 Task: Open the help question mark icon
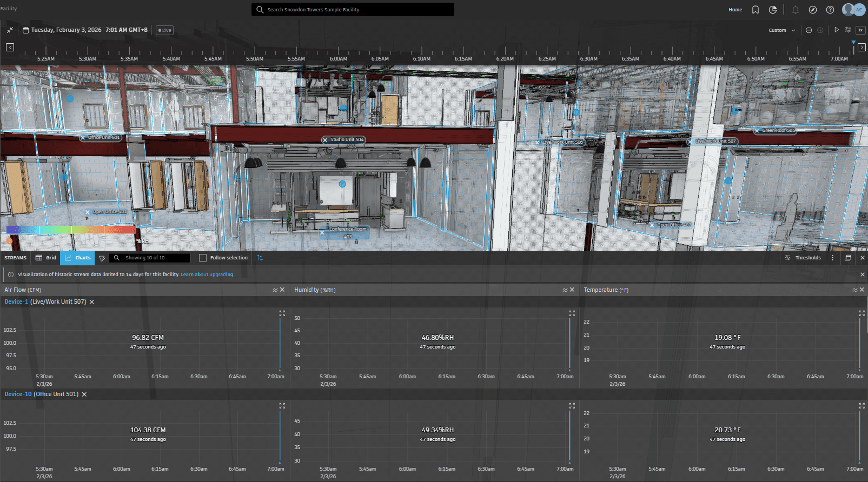pyautogui.click(x=830, y=10)
